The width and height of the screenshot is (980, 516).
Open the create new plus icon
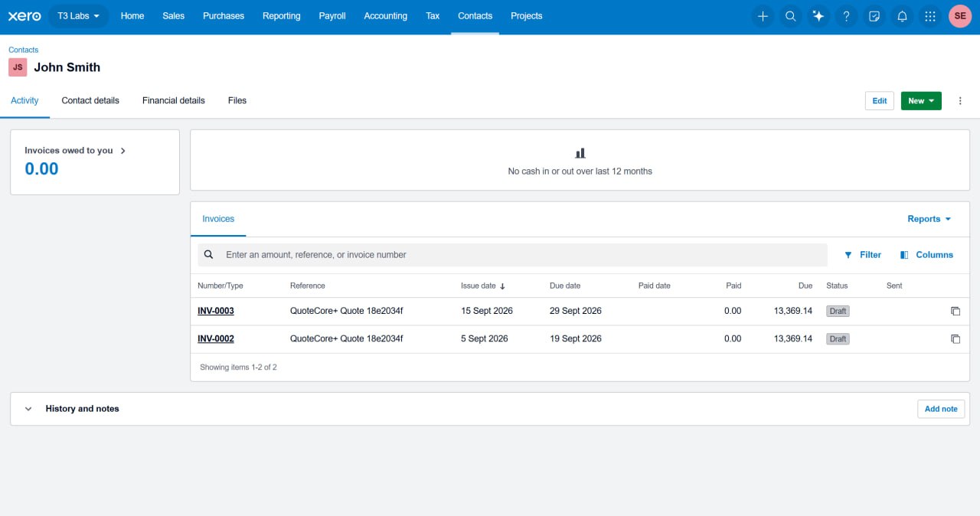coord(763,16)
